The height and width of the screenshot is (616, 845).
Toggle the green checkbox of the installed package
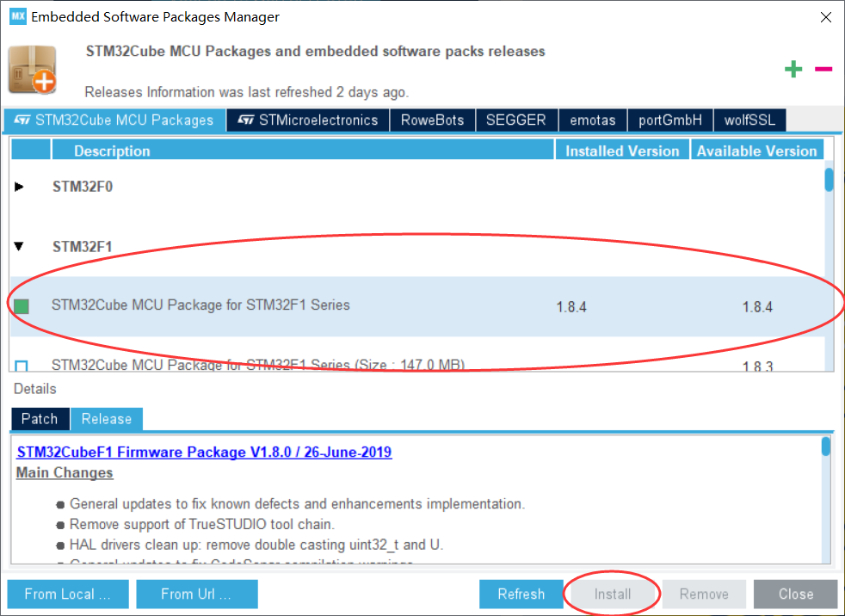[x=22, y=305]
